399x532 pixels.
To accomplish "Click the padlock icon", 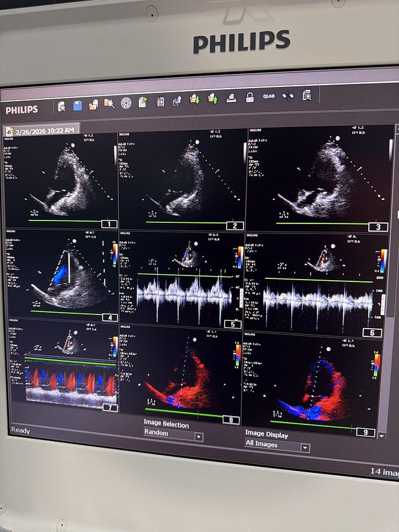I will point(249,98).
